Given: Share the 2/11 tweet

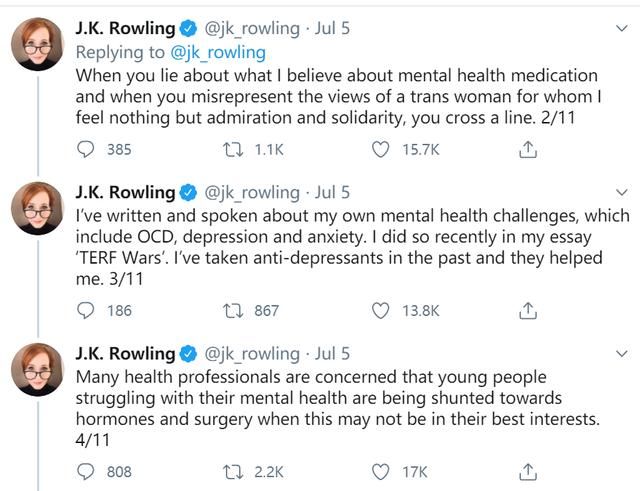Looking at the screenshot, I should [x=529, y=149].
